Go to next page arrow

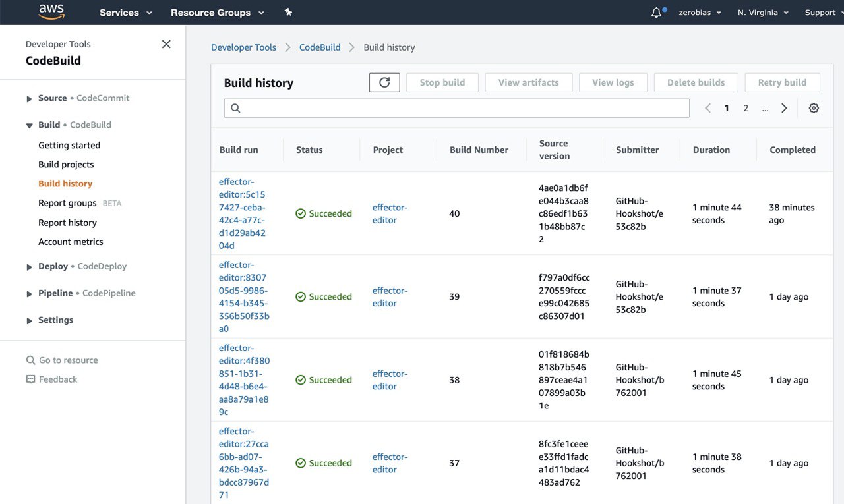pos(784,108)
